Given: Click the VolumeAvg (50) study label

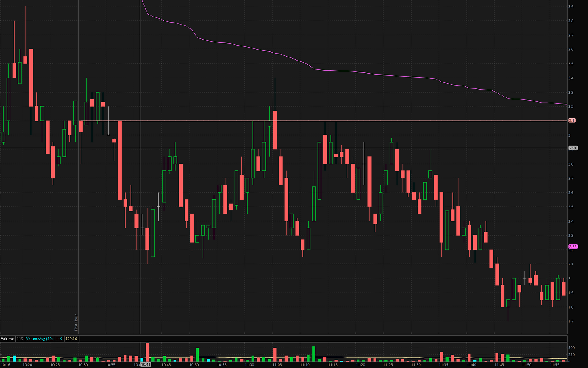Looking at the screenshot, I should (40, 339).
